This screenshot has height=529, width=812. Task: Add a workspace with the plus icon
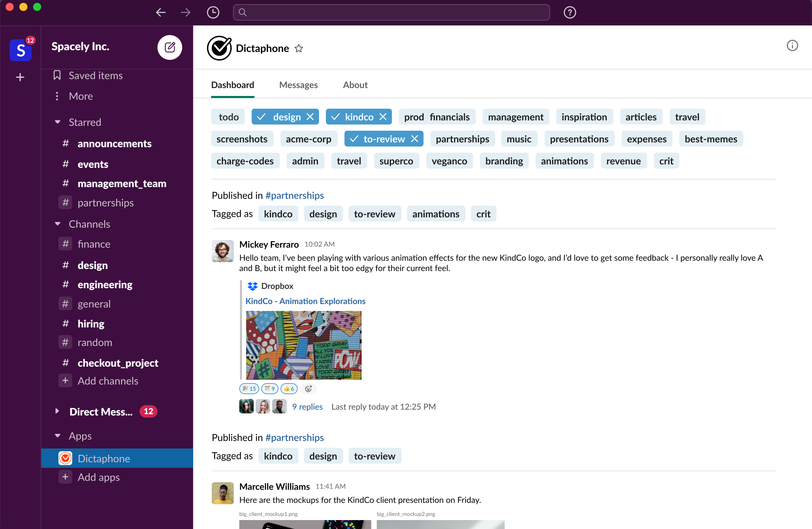click(x=20, y=77)
